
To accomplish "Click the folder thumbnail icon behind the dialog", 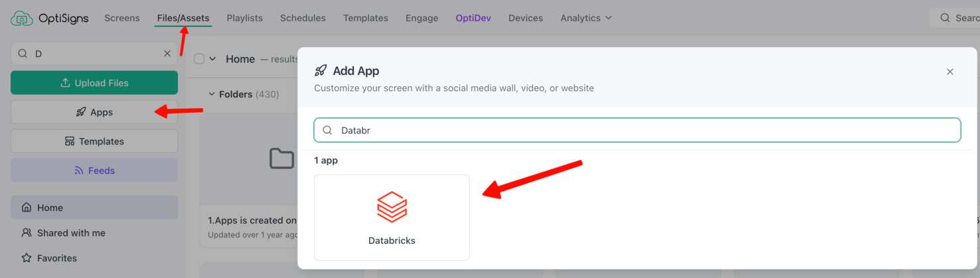I will point(282,159).
